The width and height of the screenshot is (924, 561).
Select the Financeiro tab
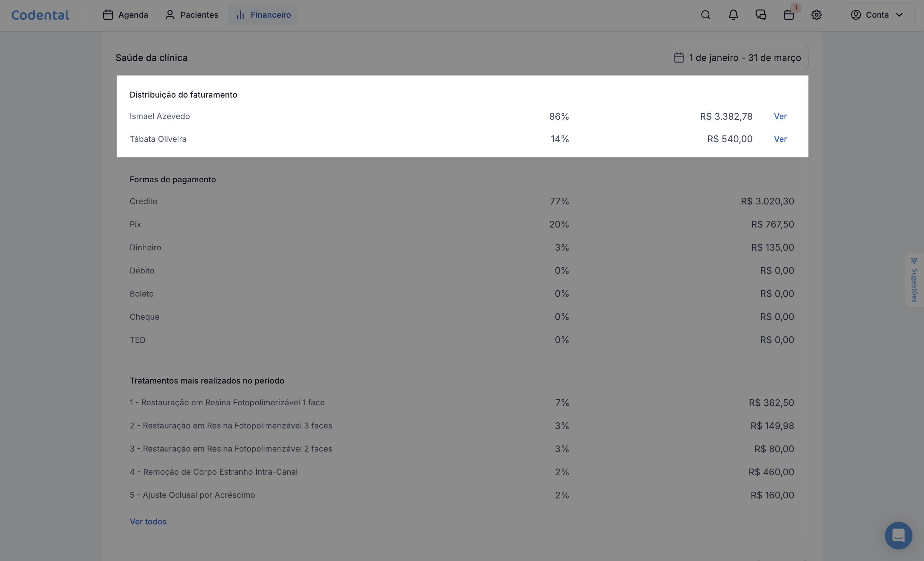tap(263, 15)
